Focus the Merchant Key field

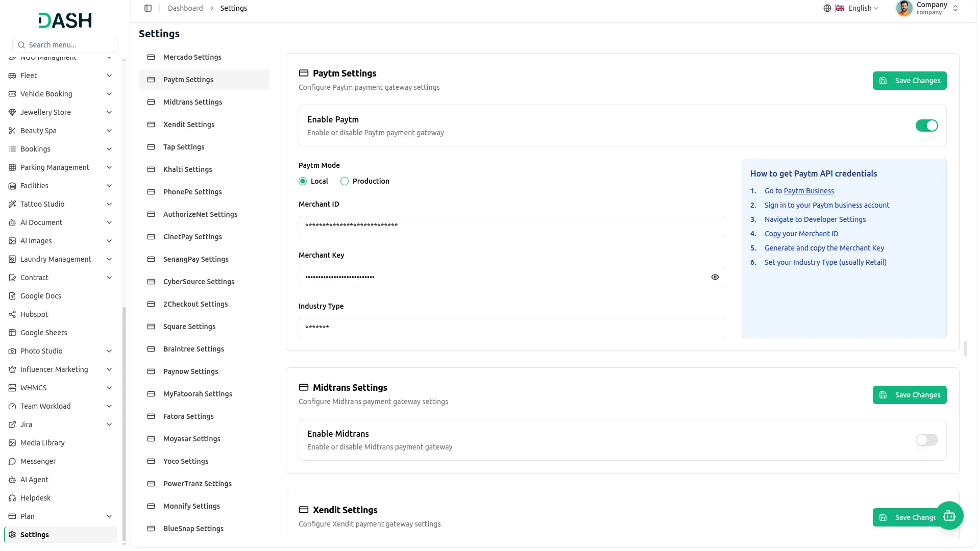tap(511, 277)
